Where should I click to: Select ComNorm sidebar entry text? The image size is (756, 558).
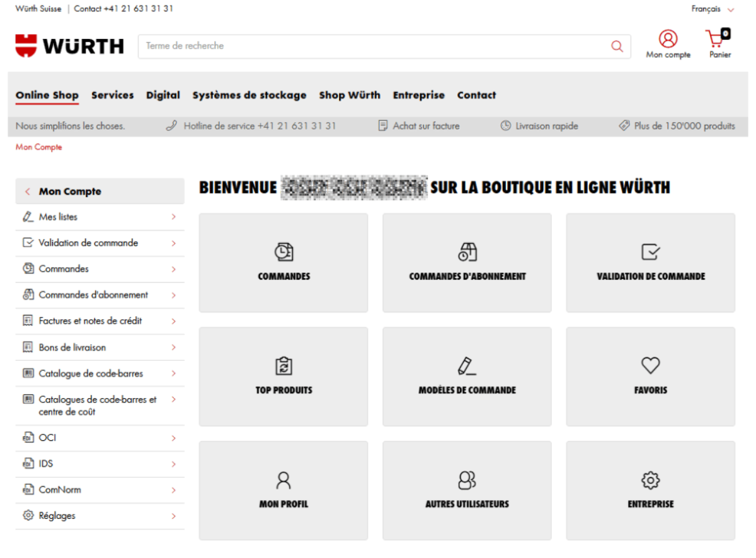(60, 489)
